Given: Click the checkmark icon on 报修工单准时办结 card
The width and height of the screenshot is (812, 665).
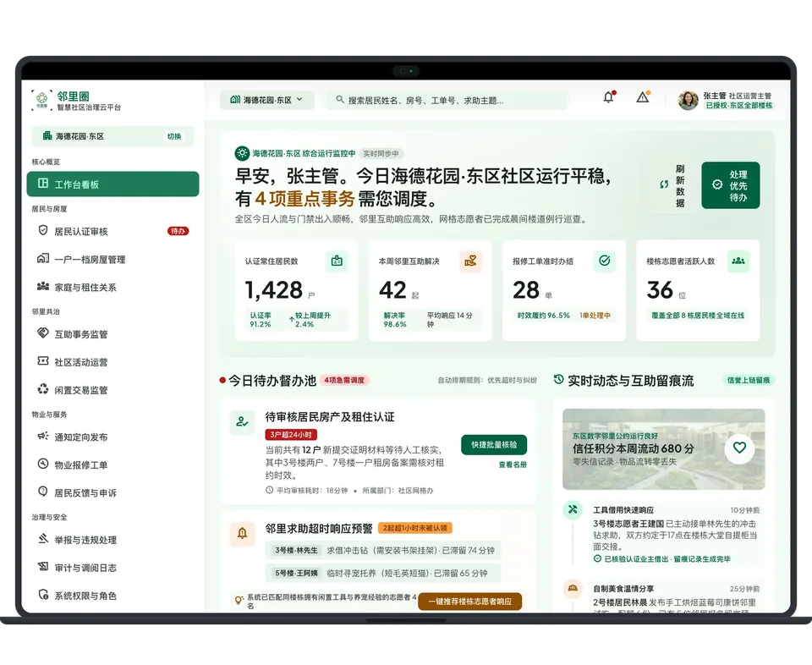Looking at the screenshot, I should (x=604, y=261).
